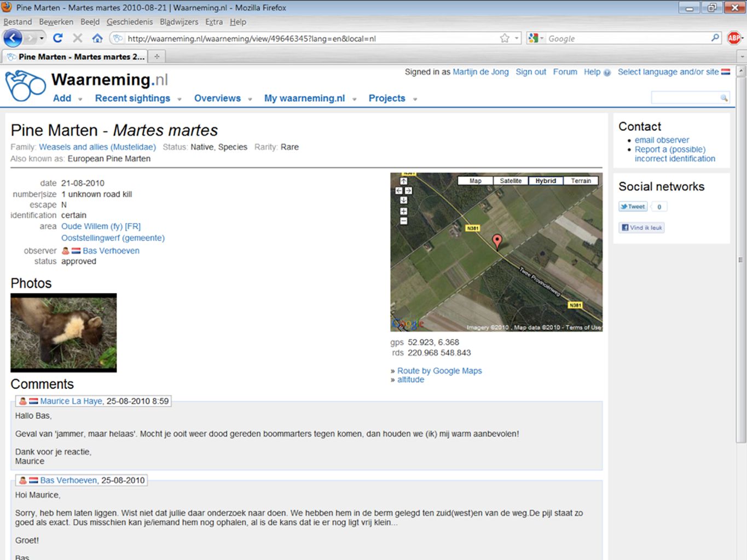Click the browser URL address field

click(312, 38)
